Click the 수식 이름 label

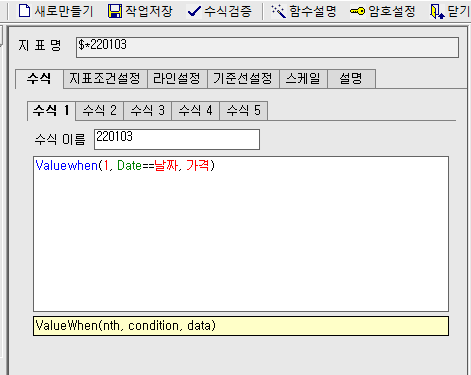pyautogui.click(x=60, y=139)
